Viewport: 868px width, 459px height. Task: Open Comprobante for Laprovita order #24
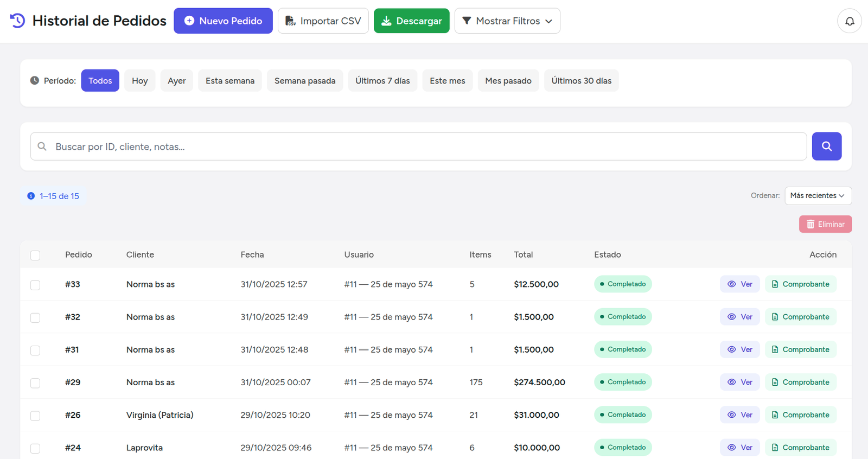point(800,448)
